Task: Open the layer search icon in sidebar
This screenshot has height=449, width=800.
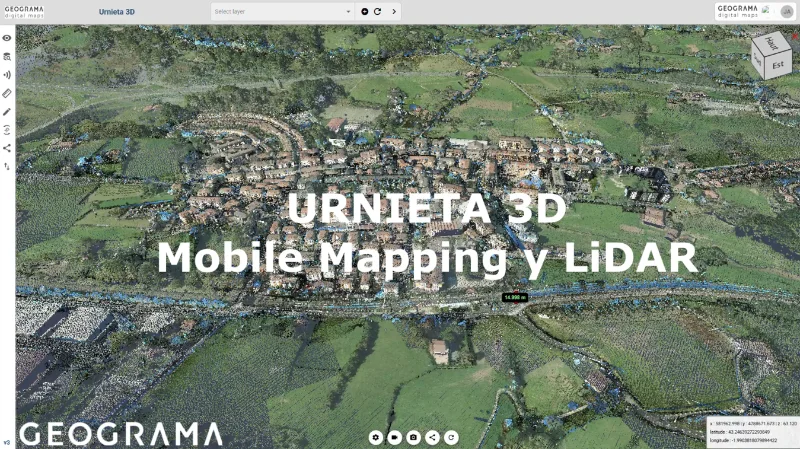Action: pos(7,56)
